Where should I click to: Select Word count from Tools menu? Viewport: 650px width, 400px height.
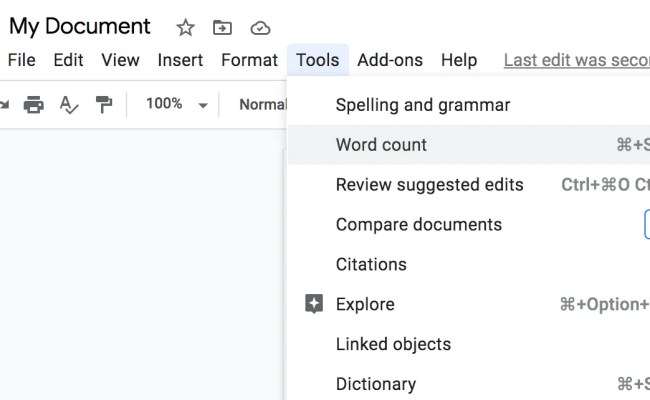tap(381, 144)
